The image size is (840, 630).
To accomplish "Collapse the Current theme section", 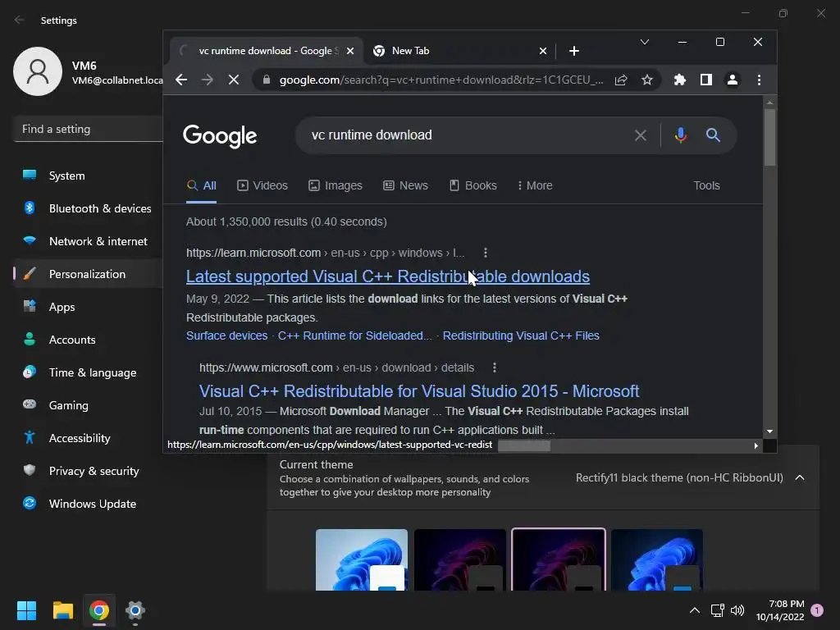I will (x=800, y=478).
